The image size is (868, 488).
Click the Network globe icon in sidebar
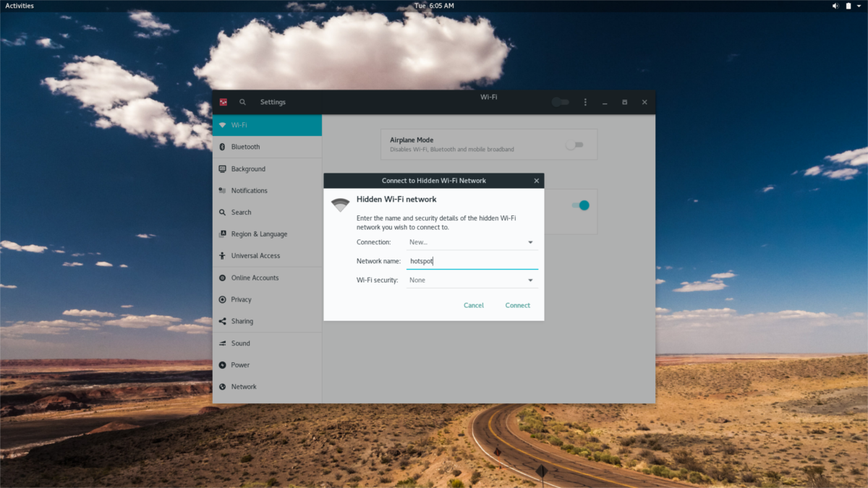tap(222, 386)
